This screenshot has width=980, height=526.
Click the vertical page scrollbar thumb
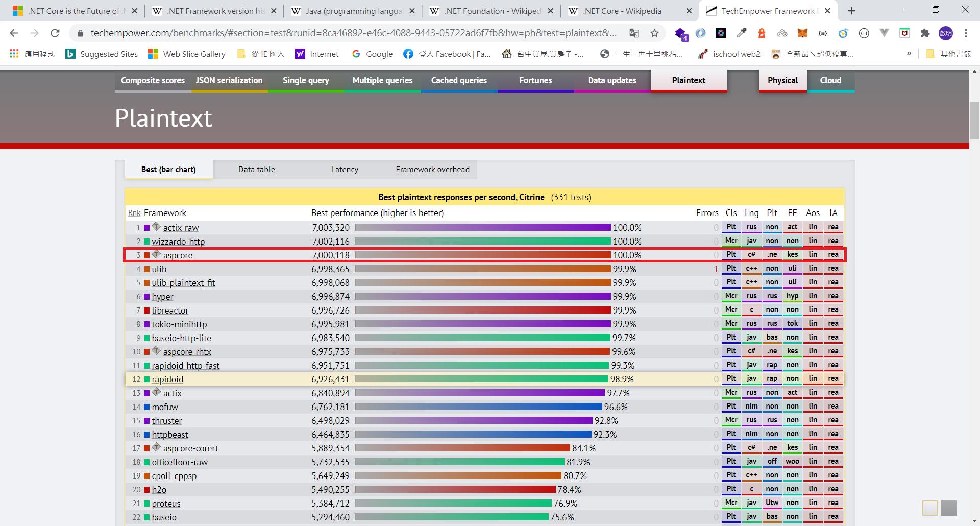(x=974, y=121)
